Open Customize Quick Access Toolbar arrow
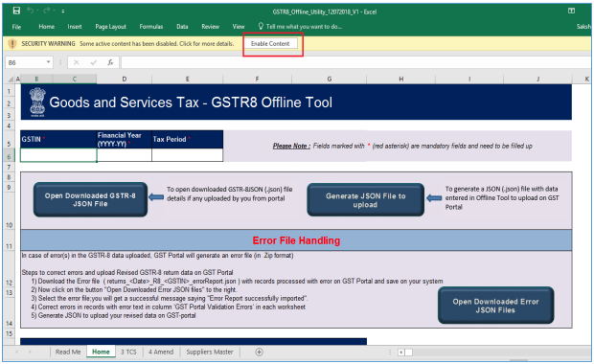 [x=62, y=11]
